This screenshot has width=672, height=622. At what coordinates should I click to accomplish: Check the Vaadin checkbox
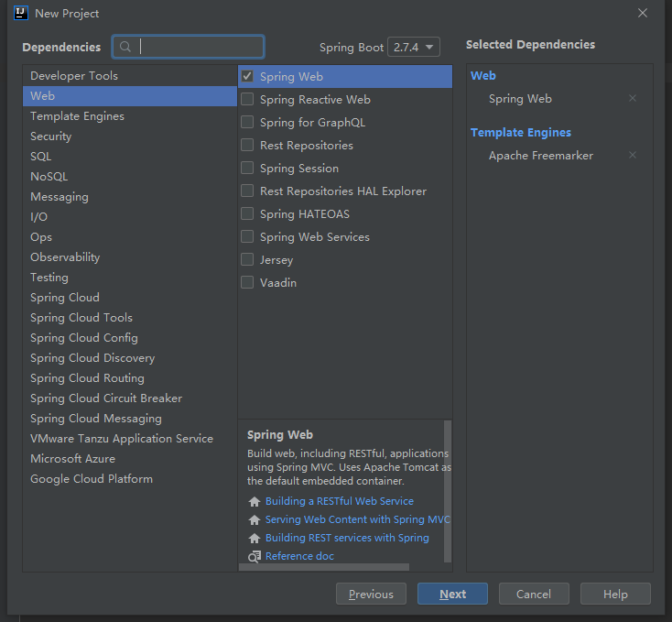click(x=247, y=282)
